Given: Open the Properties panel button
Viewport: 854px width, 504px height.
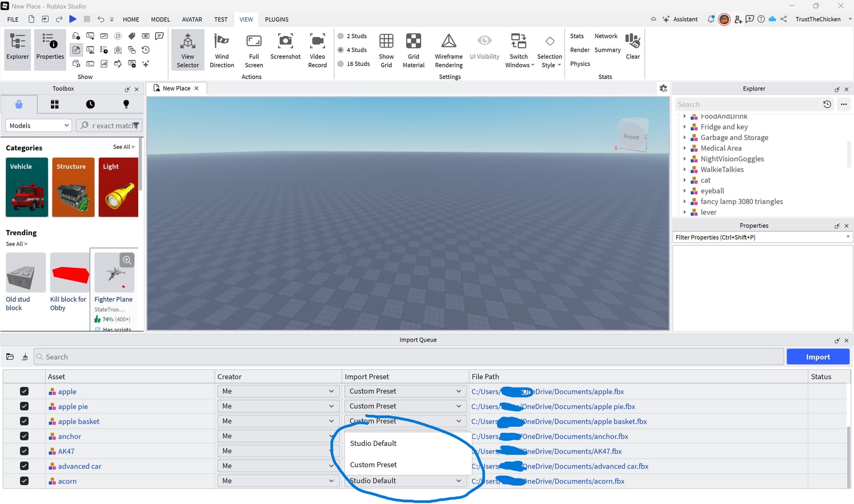Looking at the screenshot, I should (50, 49).
